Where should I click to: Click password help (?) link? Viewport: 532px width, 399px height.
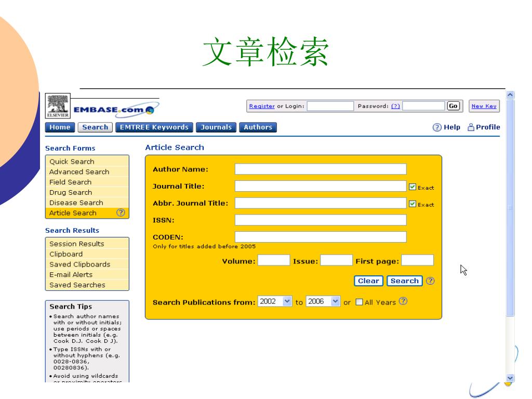point(395,106)
